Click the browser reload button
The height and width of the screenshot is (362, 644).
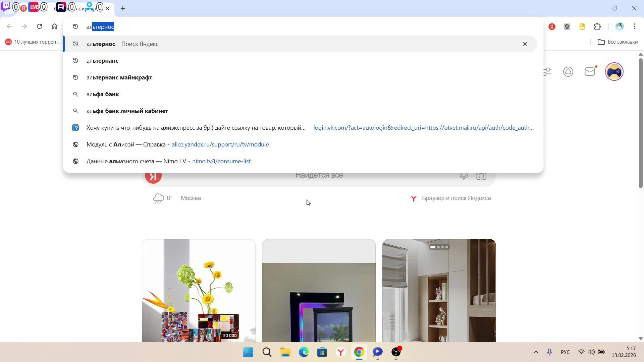tap(39, 26)
